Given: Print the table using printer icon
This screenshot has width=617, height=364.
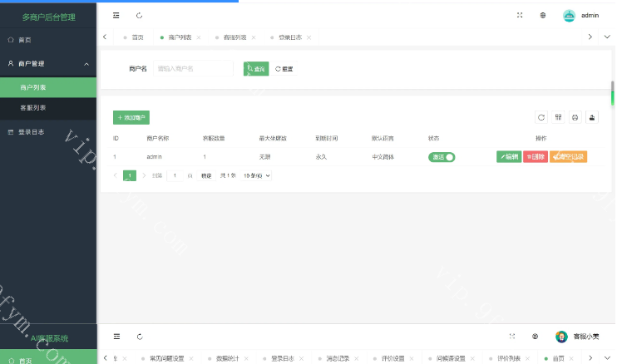Looking at the screenshot, I should pyautogui.click(x=575, y=118).
